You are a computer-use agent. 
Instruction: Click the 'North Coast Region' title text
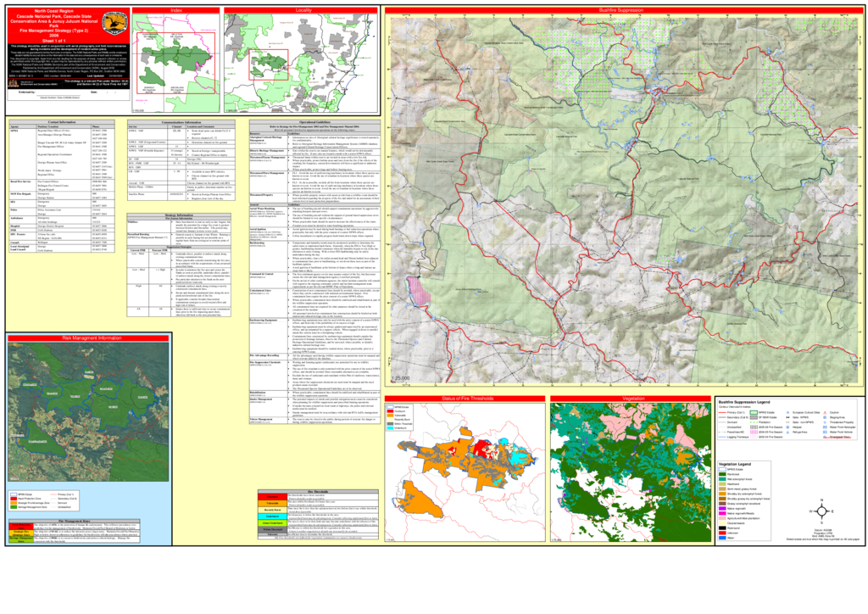click(x=54, y=11)
